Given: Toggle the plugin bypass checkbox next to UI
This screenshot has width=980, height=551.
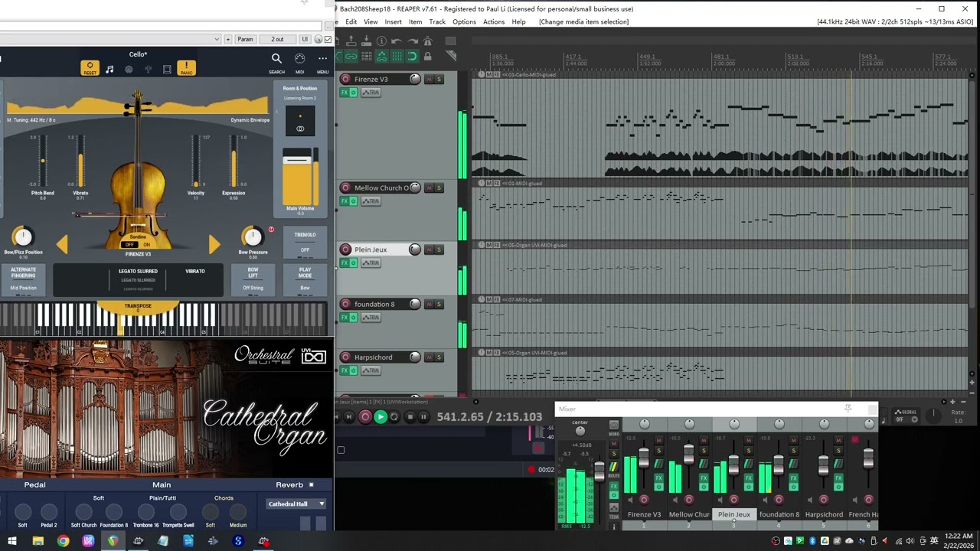Looking at the screenshot, I should [328, 40].
